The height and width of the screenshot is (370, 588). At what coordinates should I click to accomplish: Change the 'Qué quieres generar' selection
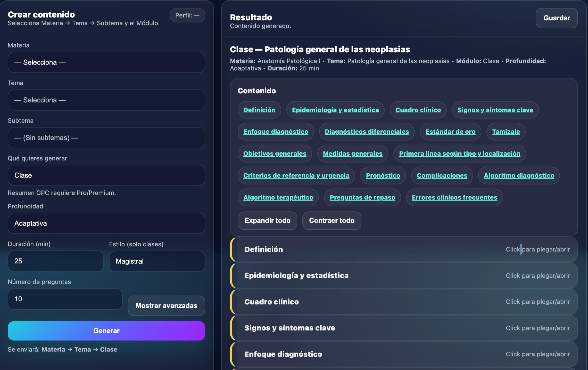106,175
